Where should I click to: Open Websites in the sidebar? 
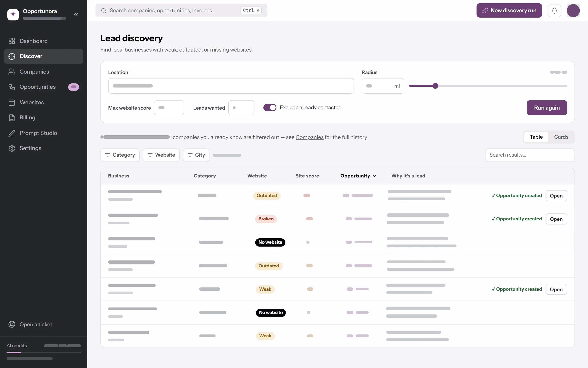[x=44, y=102]
